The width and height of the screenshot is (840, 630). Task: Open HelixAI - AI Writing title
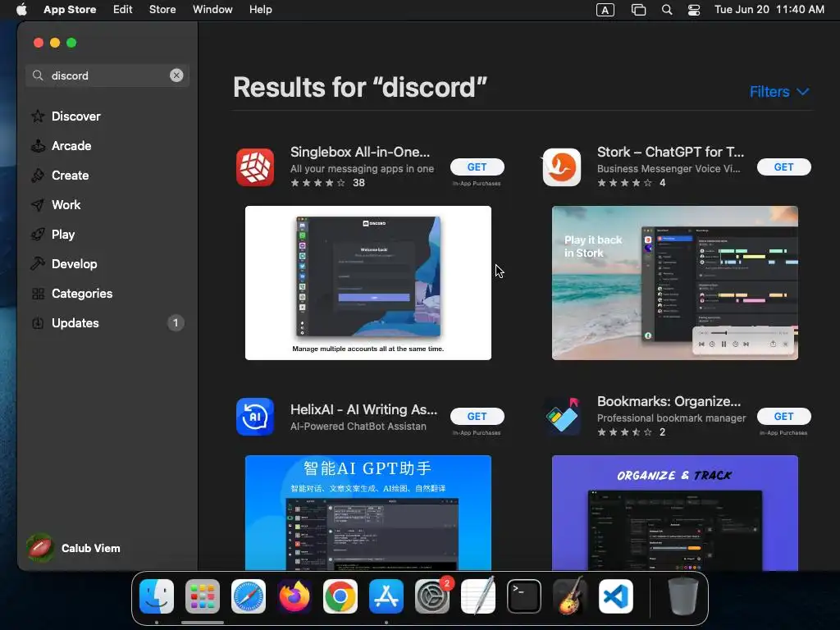point(363,410)
